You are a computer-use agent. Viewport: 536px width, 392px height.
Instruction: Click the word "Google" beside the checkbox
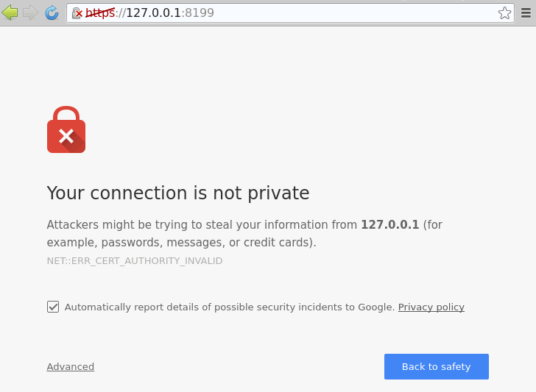[x=376, y=307]
